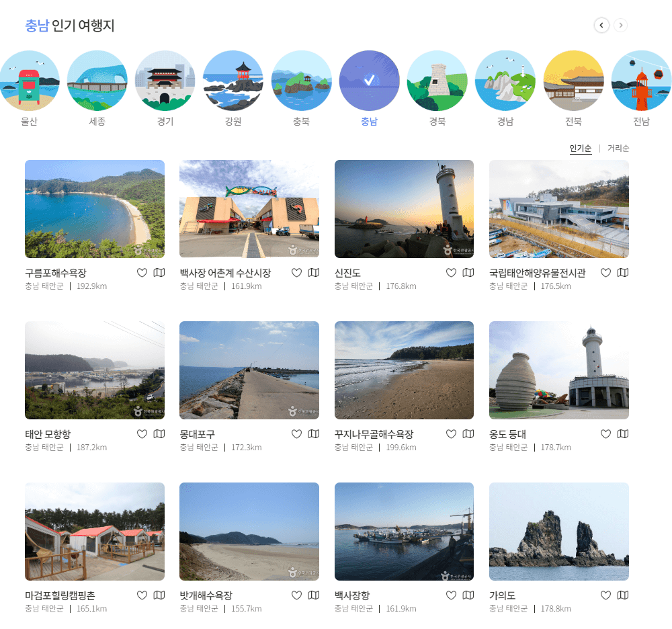
Task: Click the map icon beside 국립태안해양유물전시관
Action: click(x=622, y=273)
